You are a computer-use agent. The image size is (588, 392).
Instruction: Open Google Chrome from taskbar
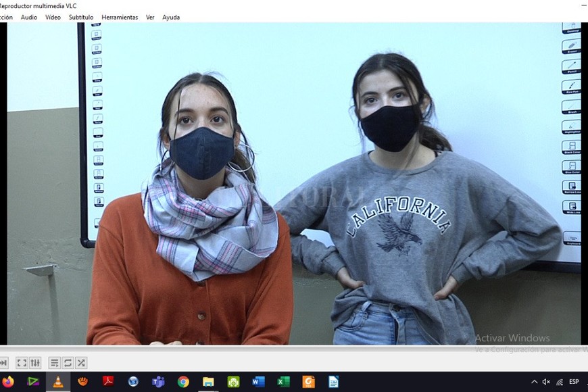183,382
